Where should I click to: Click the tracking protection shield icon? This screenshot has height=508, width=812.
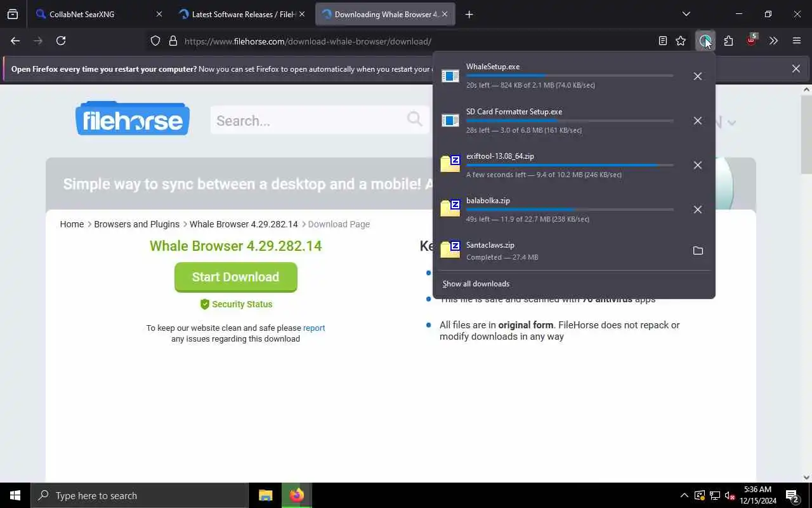click(155, 41)
